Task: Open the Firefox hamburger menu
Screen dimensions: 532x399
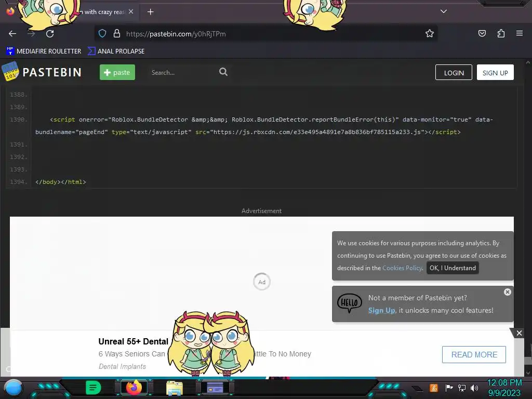Action: (519, 33)
